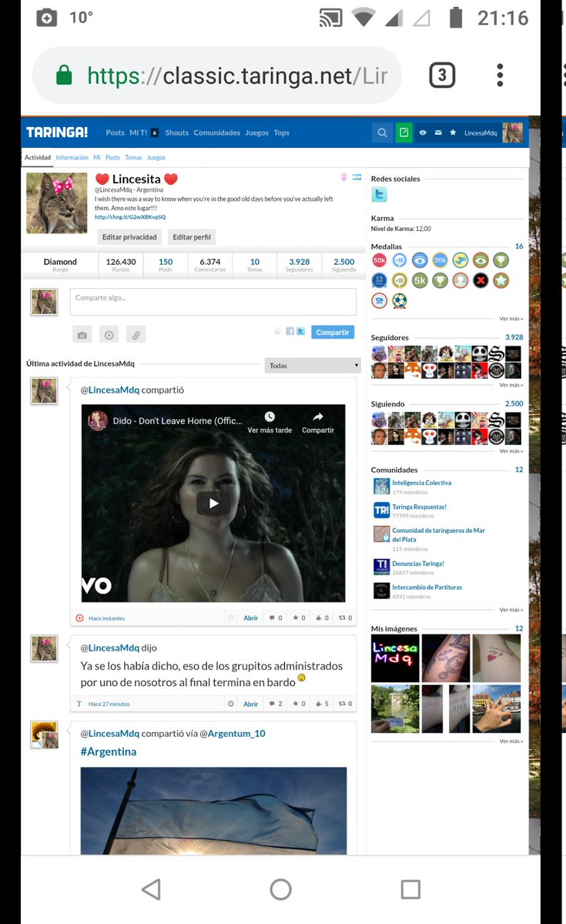Expand Ver más under Siguiendo
The image size is (566, 924).
[511, 450]
